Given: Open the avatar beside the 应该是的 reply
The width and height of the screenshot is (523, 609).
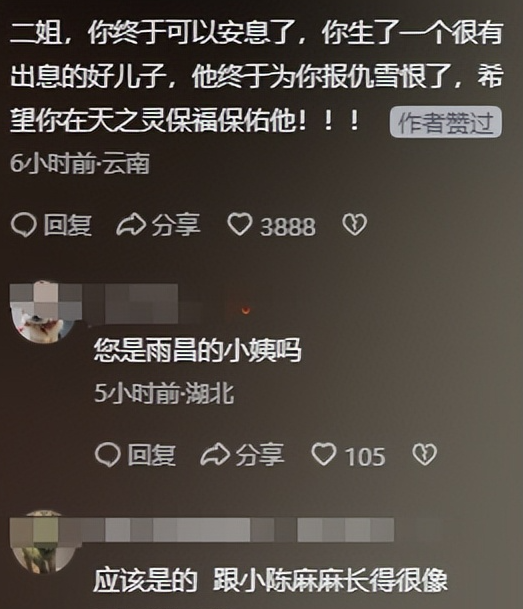Looking at the screenshot, I should point(43,542).
